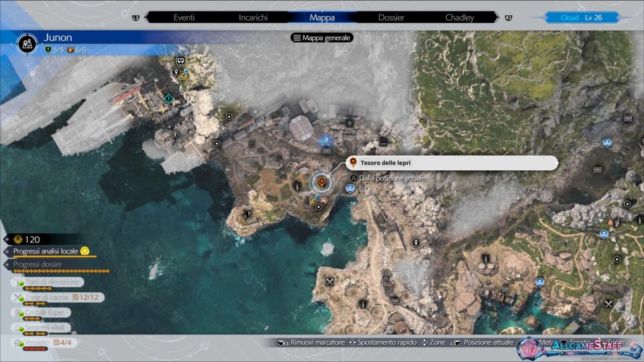Click Posizione attuale prompt

click(482, 343)
